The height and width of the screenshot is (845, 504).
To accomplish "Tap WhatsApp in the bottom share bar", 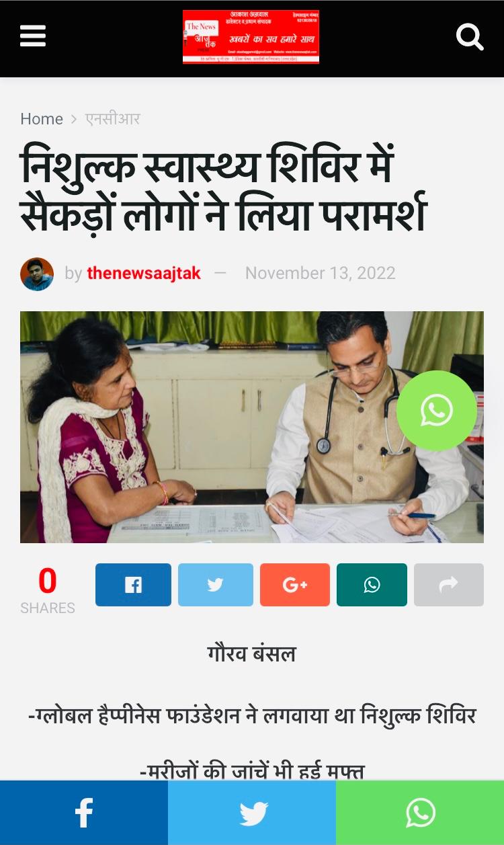I will click(420, 813).
